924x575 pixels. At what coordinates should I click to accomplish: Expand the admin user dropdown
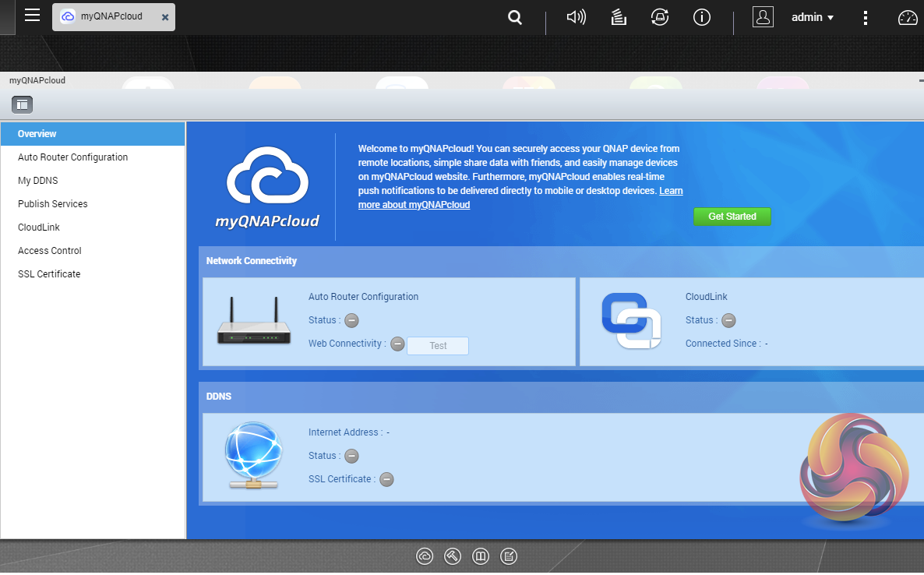pos(812,17)
